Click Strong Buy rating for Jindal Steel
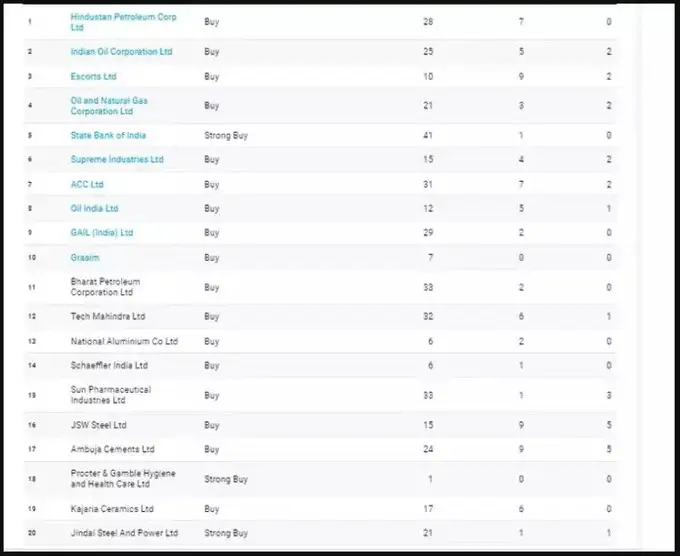This screenshot has height=556, width=680. point(226,533)
